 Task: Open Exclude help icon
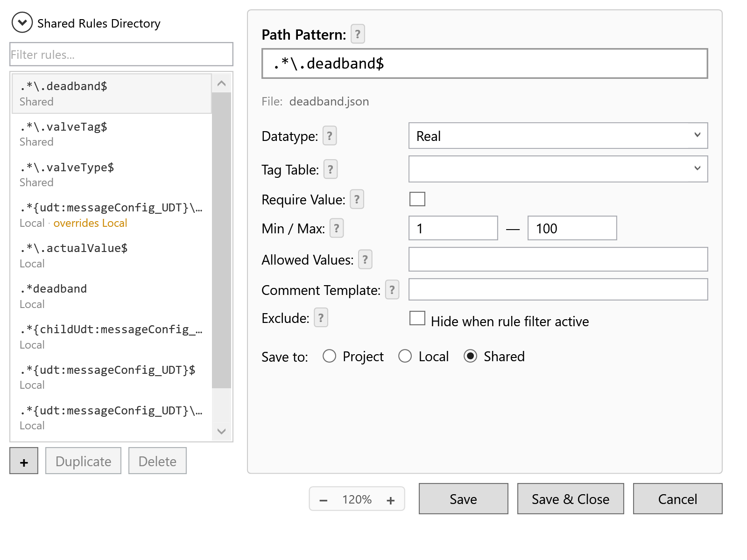[321, 318]
